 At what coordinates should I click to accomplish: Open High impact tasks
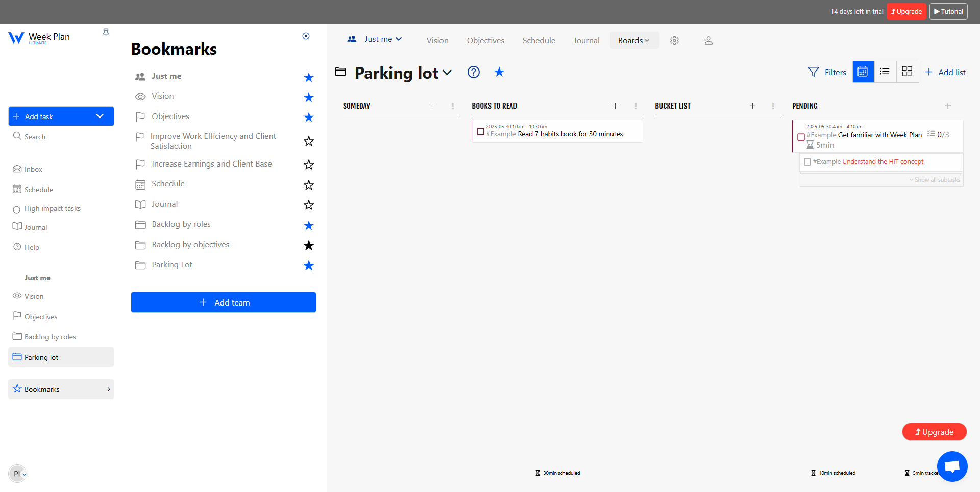(47, 208)
